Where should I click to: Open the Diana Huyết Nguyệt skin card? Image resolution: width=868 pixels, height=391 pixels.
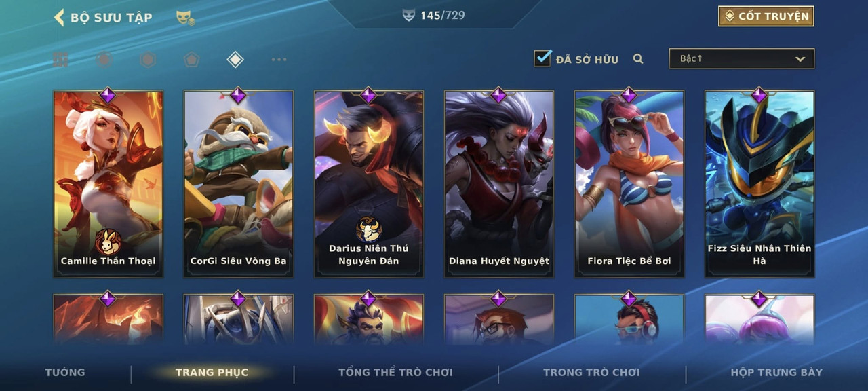(x=499, y=183)
